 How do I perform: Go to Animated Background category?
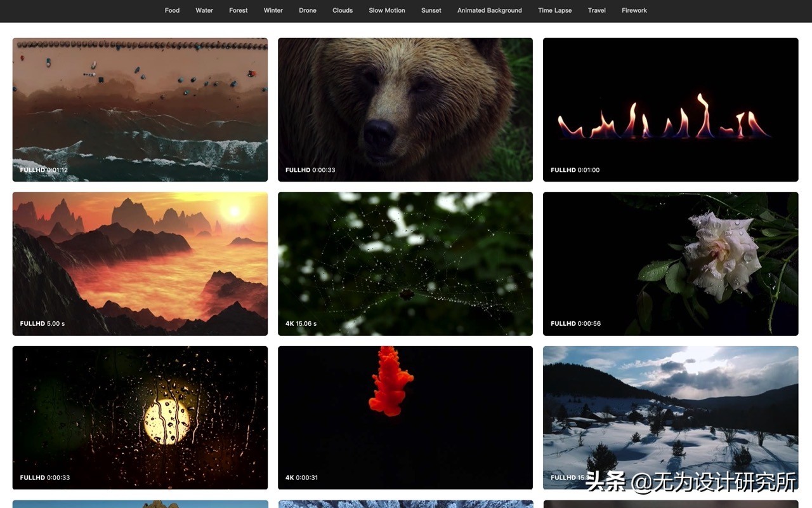(490, 10)
